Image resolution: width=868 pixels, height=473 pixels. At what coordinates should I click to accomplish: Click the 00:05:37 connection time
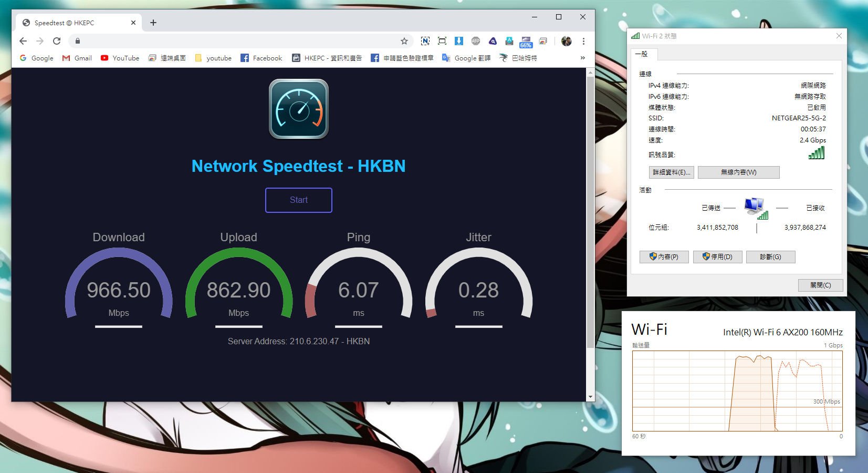pos(813,129)
